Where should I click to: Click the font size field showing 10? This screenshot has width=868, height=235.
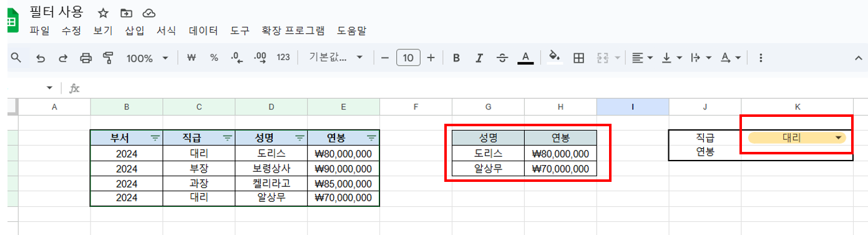coord(408,58)
